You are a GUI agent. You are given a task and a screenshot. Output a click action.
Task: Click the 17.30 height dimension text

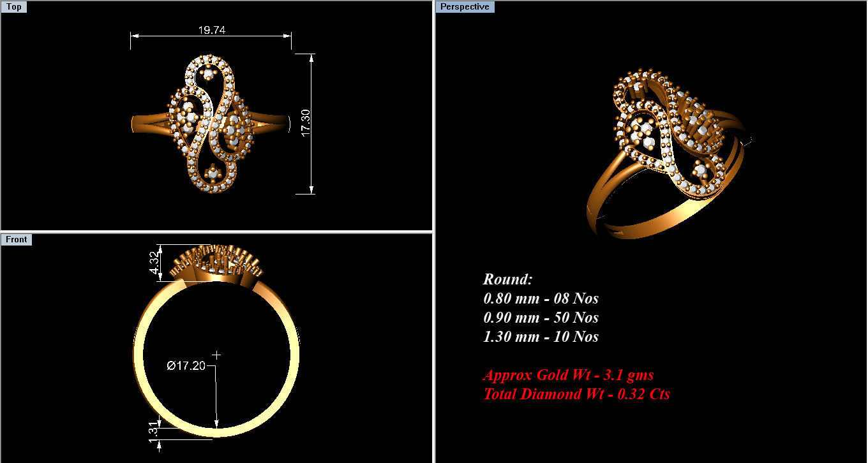(x=306, y=122)
